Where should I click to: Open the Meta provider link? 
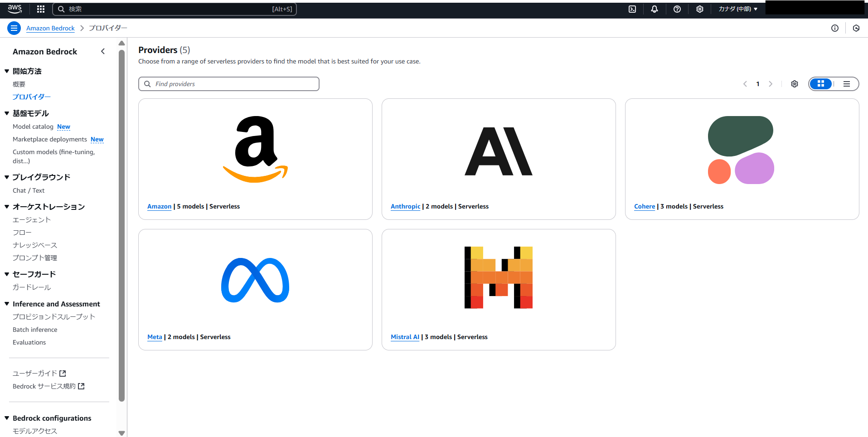[x=155, y=337]
